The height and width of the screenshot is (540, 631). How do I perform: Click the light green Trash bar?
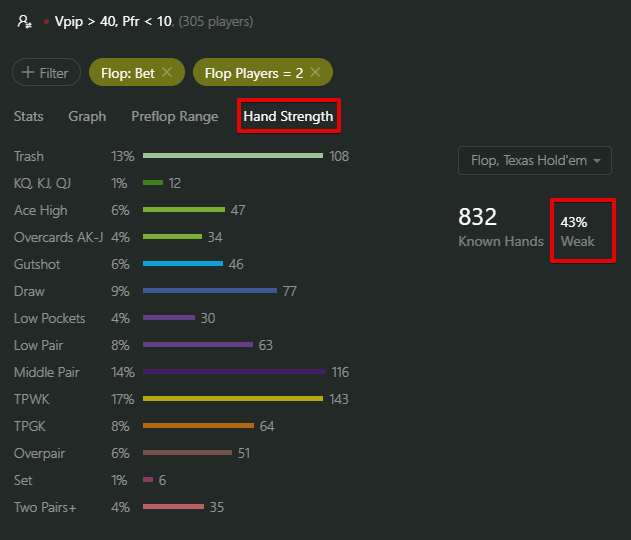233,156
